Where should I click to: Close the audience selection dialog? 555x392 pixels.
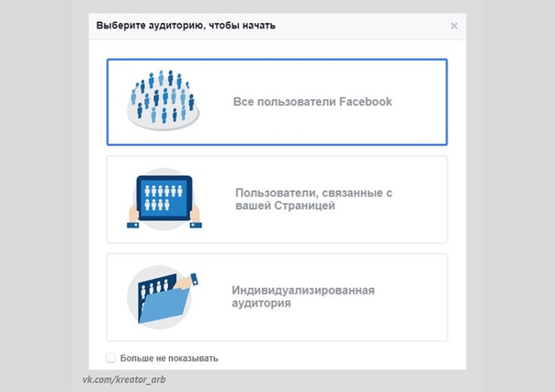(x=454, y=26)
